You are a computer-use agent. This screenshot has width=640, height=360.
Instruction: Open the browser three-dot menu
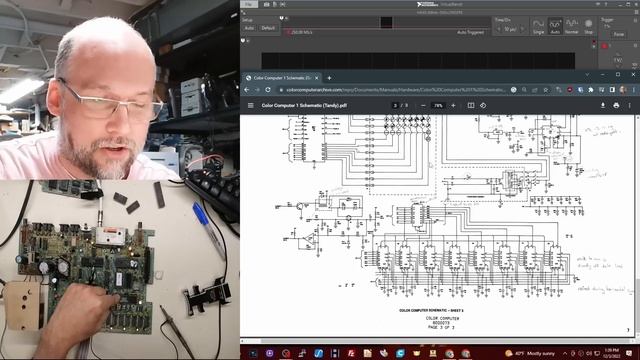click(633, 90)
